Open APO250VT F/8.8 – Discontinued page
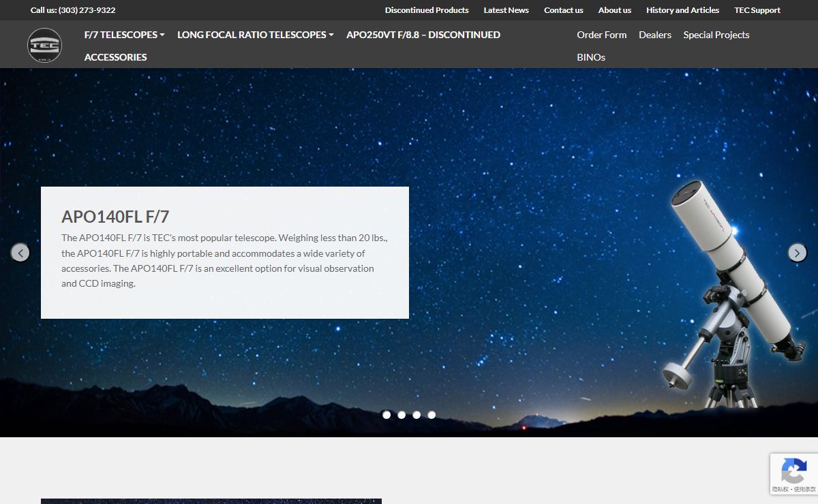This screenshot has width=818, height=504. (x=423, y=35)
